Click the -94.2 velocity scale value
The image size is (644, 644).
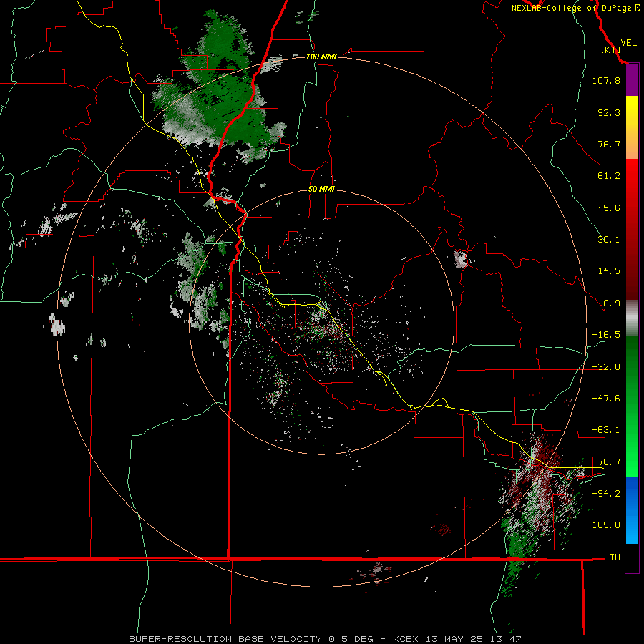(606, 494)
